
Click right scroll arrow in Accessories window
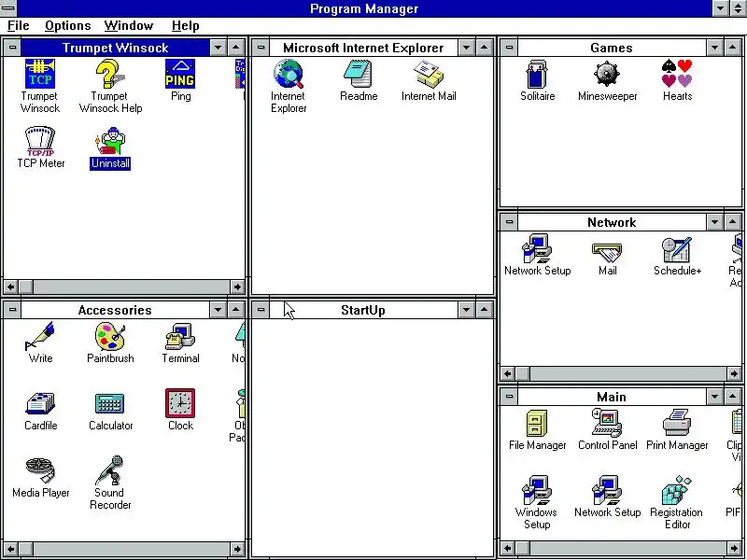coord(237,549)
